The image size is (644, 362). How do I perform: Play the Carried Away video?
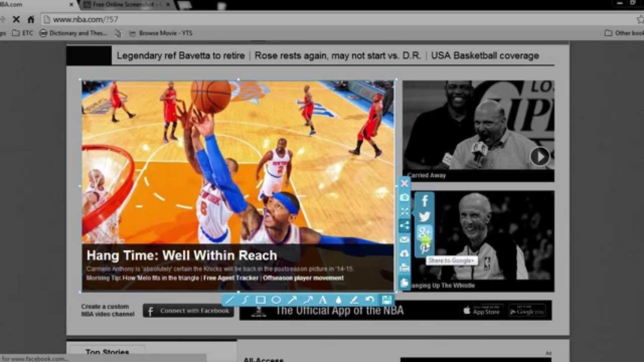click(x=540, y=156)
